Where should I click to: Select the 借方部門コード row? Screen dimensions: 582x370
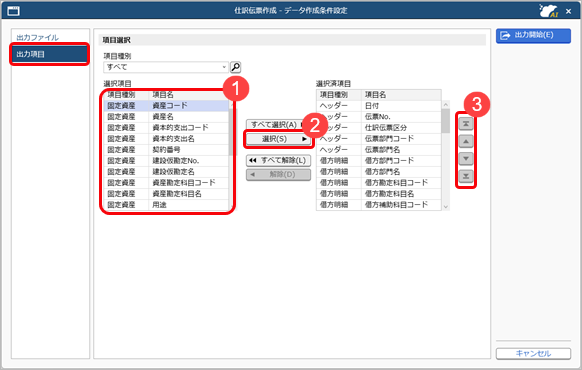coord(379,161)
